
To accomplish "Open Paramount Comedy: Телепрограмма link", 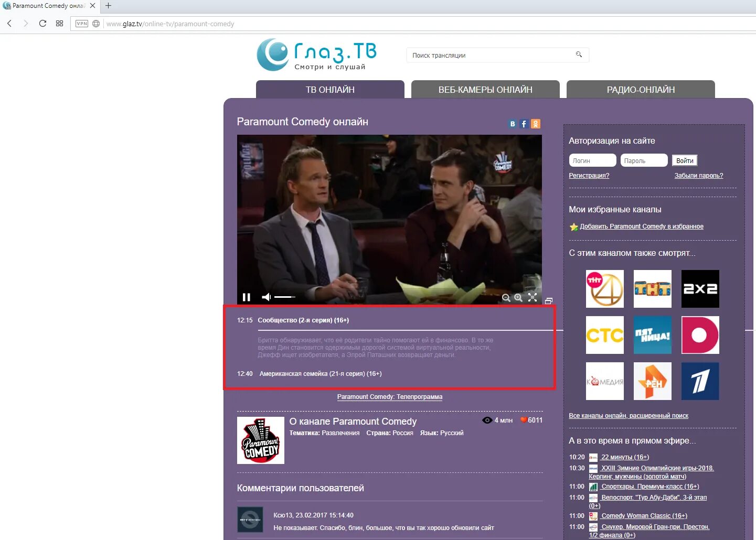I will 390,397.
